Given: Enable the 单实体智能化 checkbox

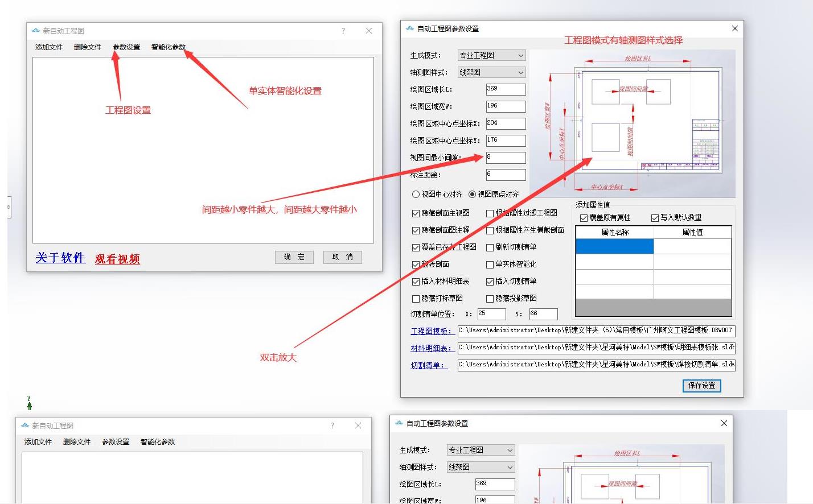Looking at the screenshot, I should point(490,265).
